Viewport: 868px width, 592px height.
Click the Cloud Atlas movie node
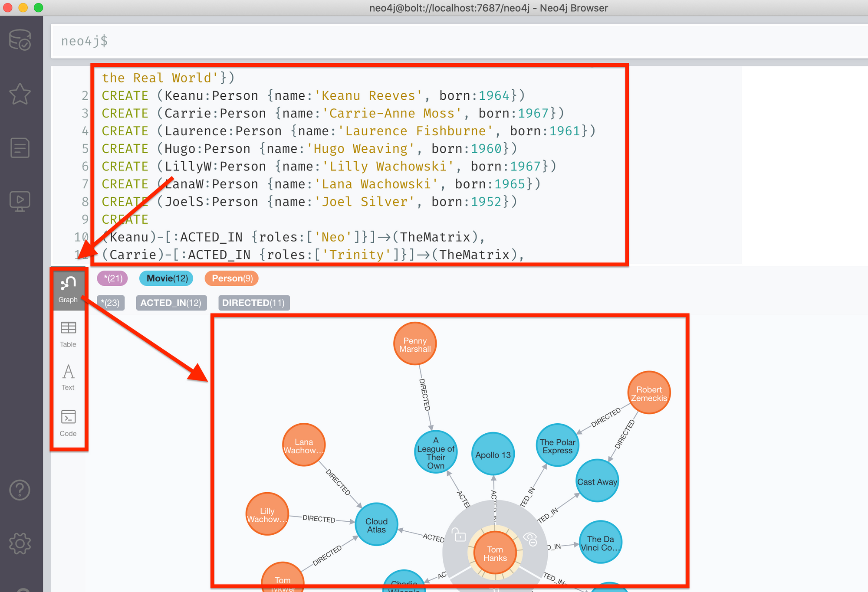tap(376, 525)
